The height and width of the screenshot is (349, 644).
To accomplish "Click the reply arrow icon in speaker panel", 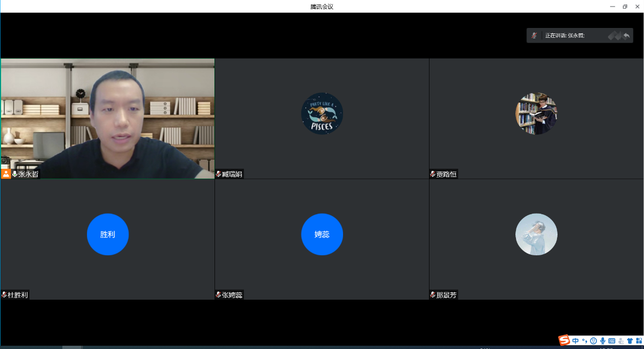I will point(626,36).
